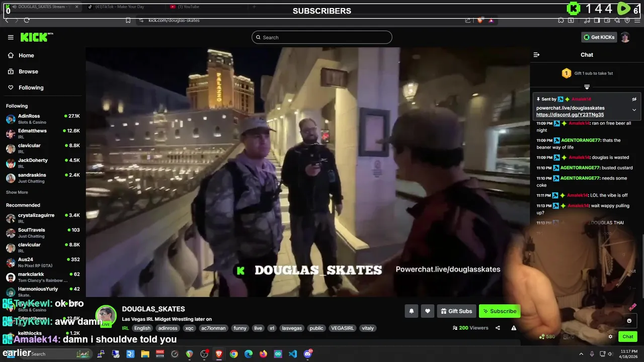The height and width of the screenshot is (362, 644).
Task: Select the VEGASIRL stream tag
Action: point(342,328)
